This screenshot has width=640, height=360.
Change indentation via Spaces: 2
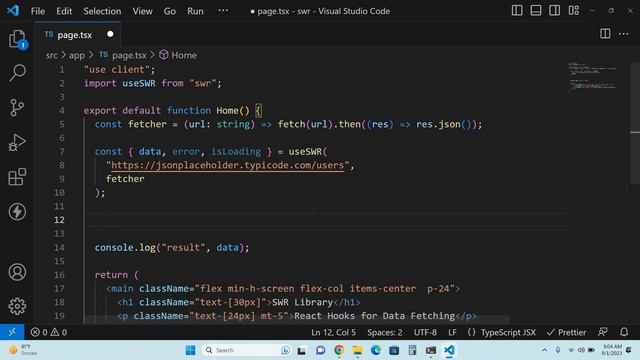click(x=384, y=332)
